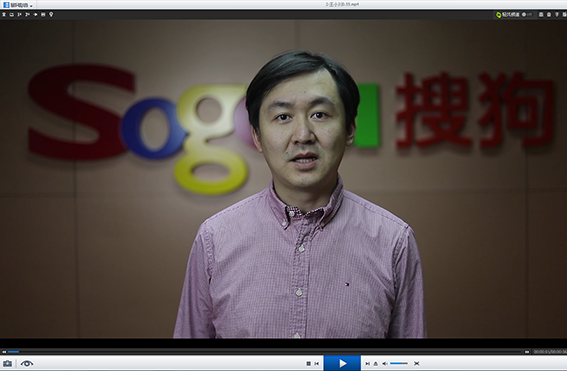Viewport: 567px width, 371px height.
Task: Click the rewind icon at progress bar start
Action: coord(4,351)
